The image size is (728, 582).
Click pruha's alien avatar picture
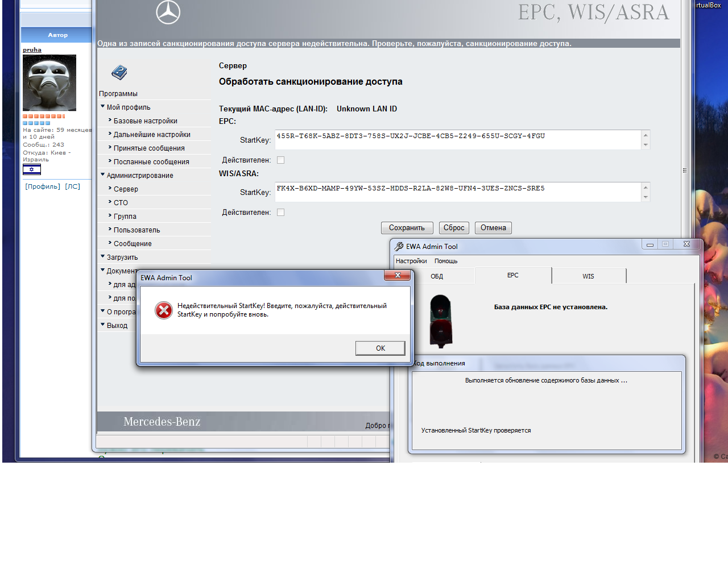[x=49, y=83]
